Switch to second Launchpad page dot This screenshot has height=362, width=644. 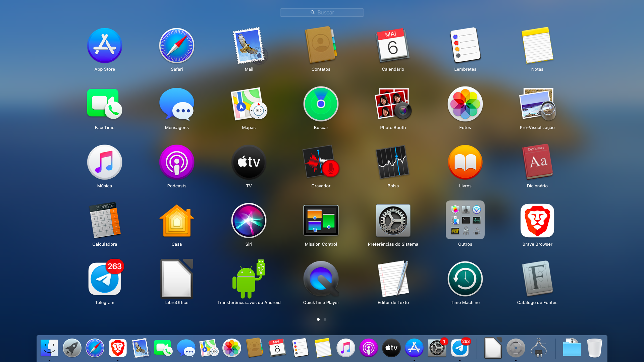(x=325, y=319)
